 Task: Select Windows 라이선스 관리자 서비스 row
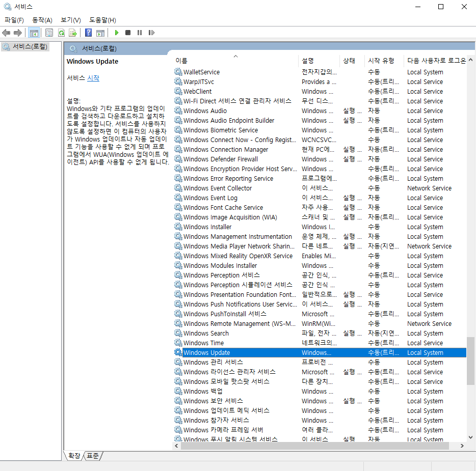(x=320, y=372)
